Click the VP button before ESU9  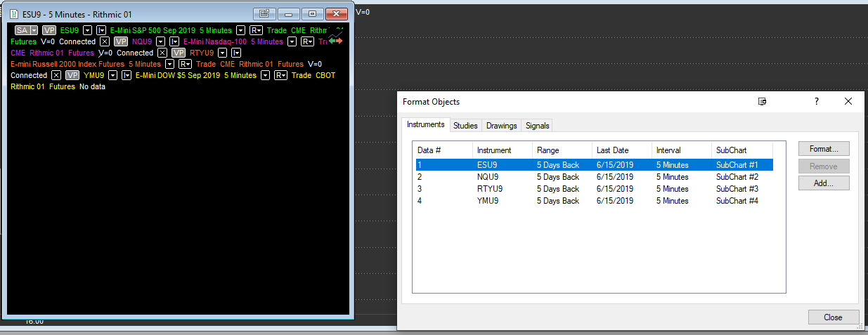[49, 30]
